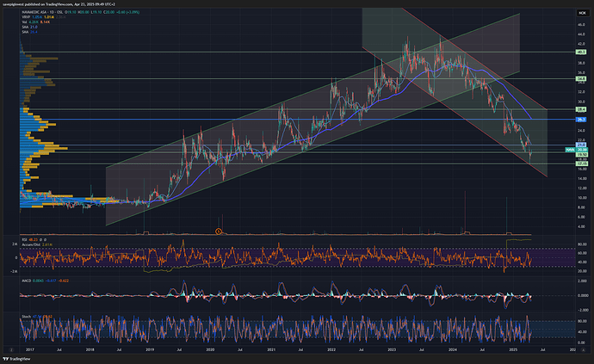
Task: Click the 2018 label on the time axis
Action: pos(90,349)
